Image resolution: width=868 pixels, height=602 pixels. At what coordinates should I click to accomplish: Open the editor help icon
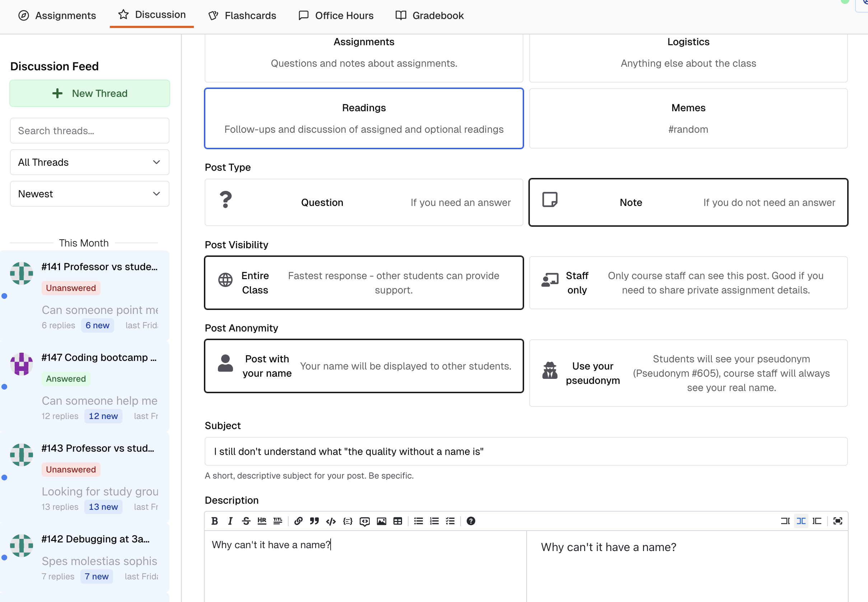pos(471,521)
